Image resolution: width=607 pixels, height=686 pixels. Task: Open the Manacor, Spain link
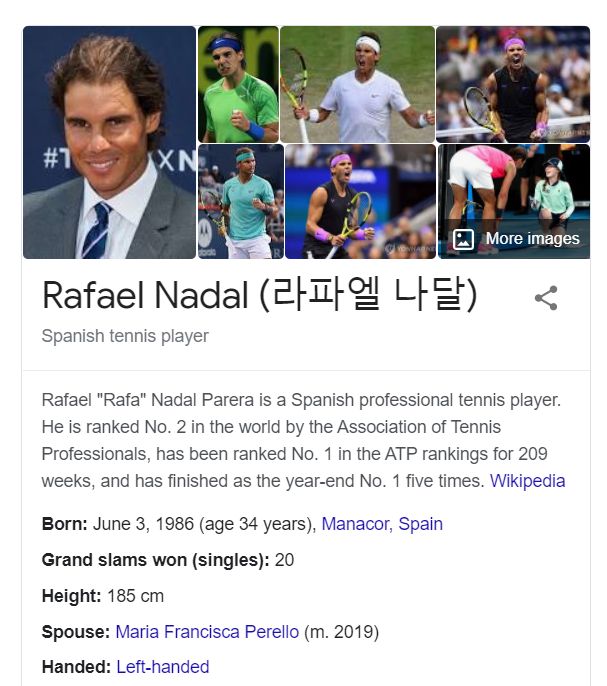(382, 524)
